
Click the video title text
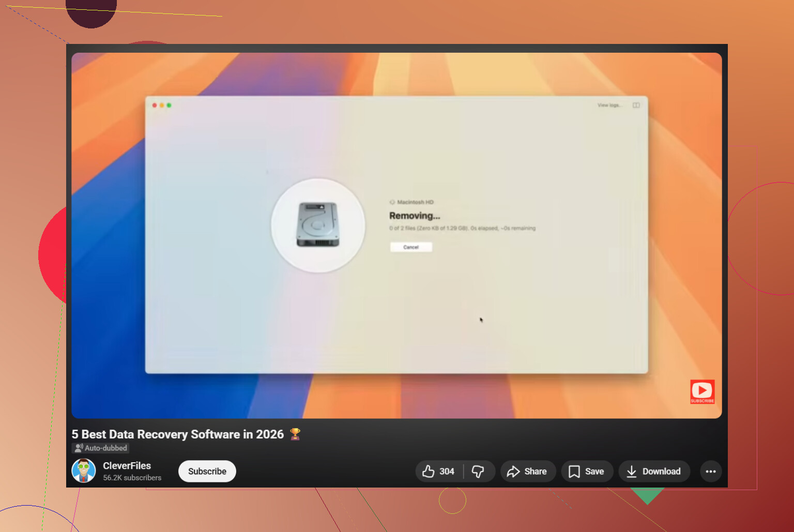tap(178, 434)
